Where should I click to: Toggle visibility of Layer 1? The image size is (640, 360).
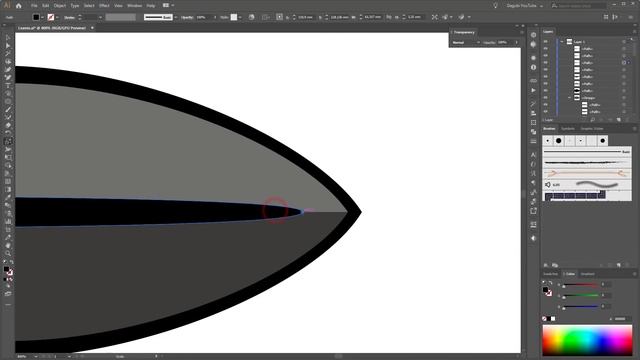click(546, 42)
